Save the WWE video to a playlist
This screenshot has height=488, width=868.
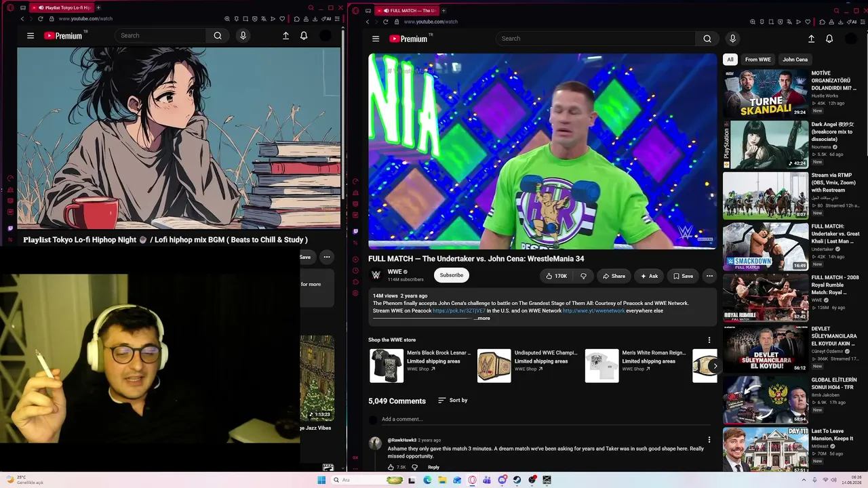(683, 276)
